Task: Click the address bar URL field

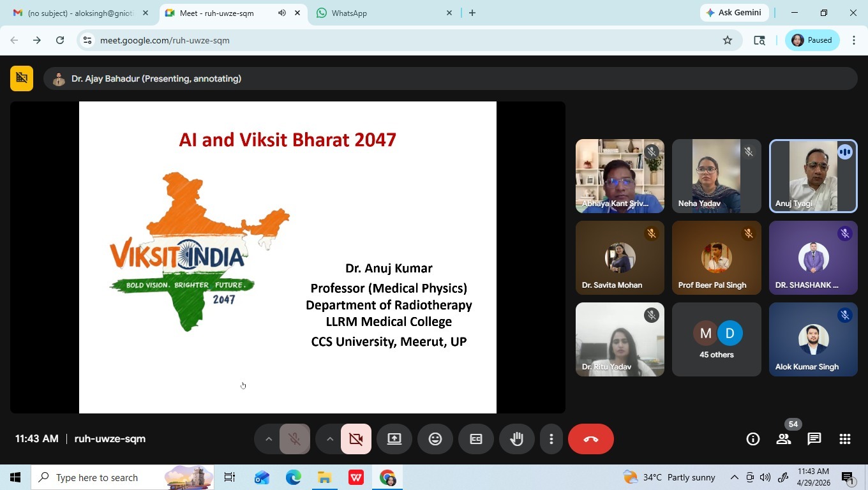Action: click(408, 40)
